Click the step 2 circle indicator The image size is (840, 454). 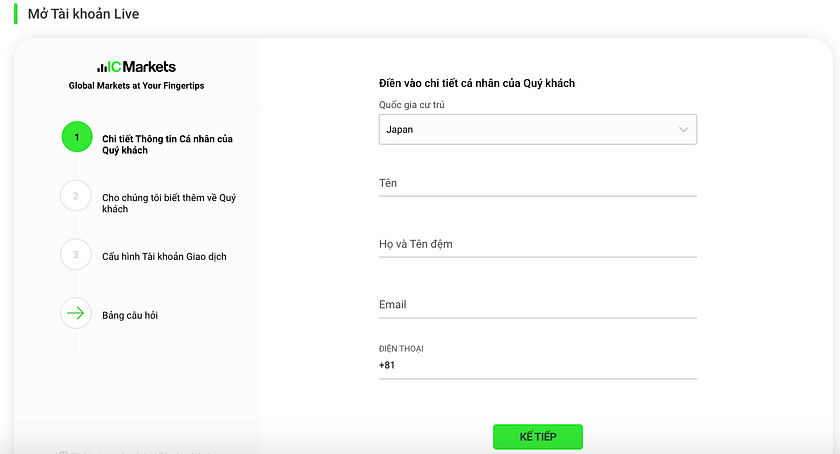[x=76, y=196]
